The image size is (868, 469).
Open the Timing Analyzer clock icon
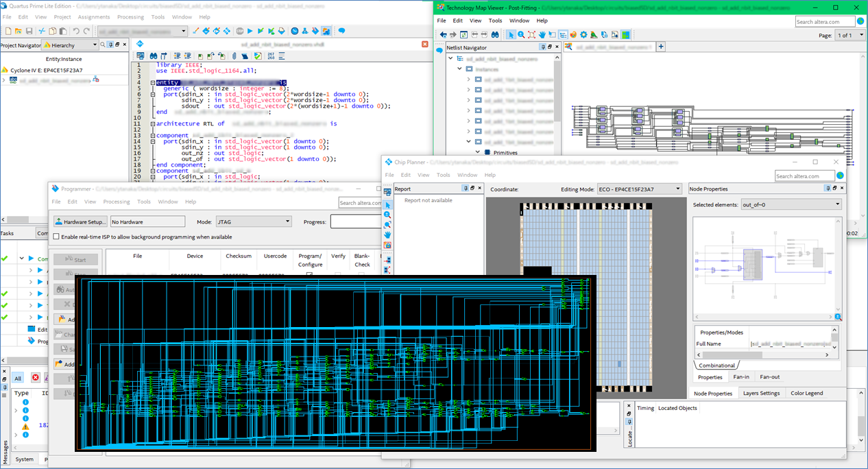[x=294, y=31]
